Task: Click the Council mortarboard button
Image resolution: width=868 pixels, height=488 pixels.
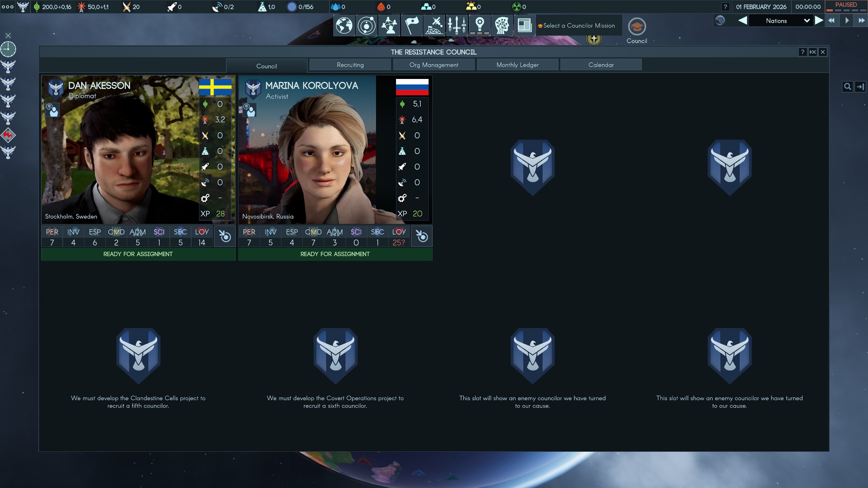Action: point(636,27)
